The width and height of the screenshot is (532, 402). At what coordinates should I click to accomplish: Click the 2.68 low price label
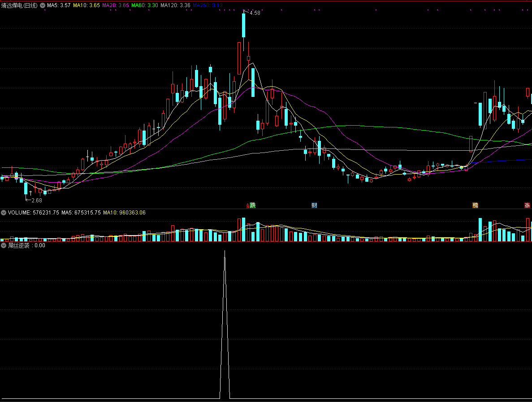pos(37,200)
